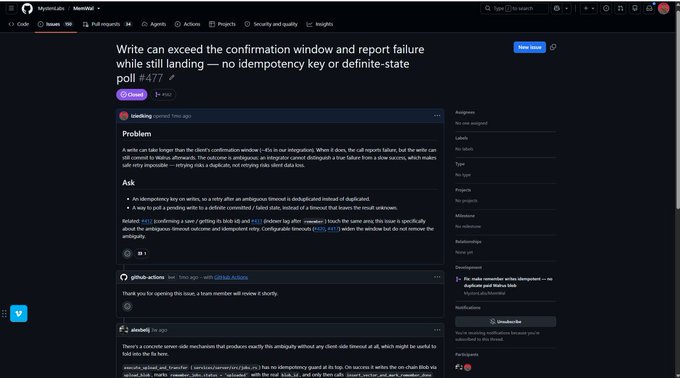The image size is (680, 378).
Task: Open the github-actions author link
Action: coord(147,277)
